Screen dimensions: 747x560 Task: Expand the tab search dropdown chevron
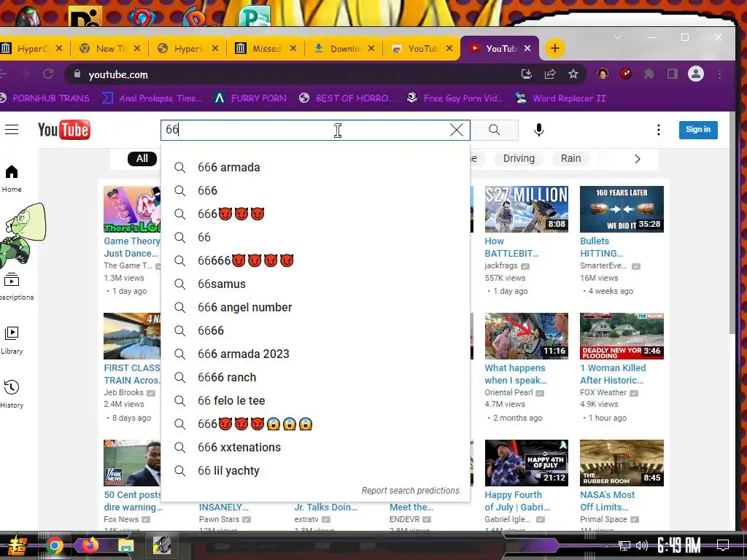[618, 37]
